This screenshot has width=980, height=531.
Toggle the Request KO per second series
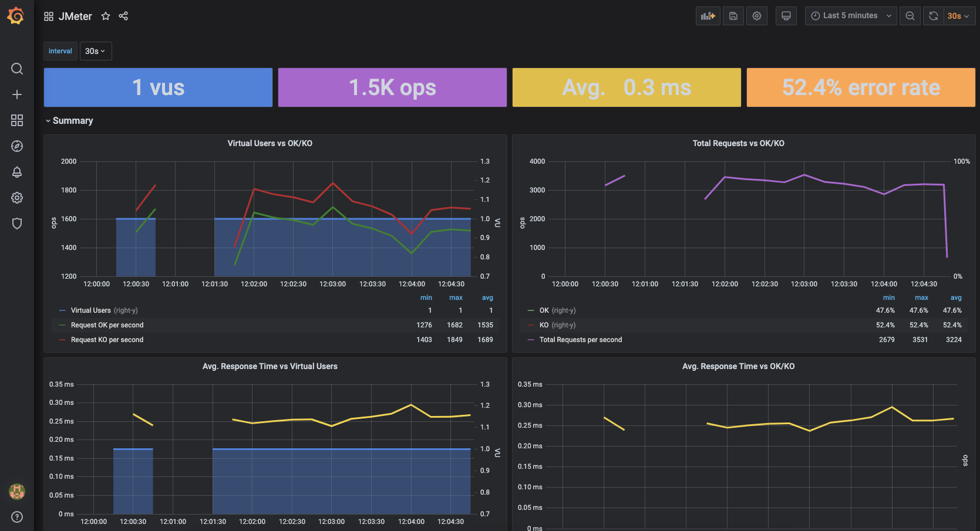click(107, 340)
